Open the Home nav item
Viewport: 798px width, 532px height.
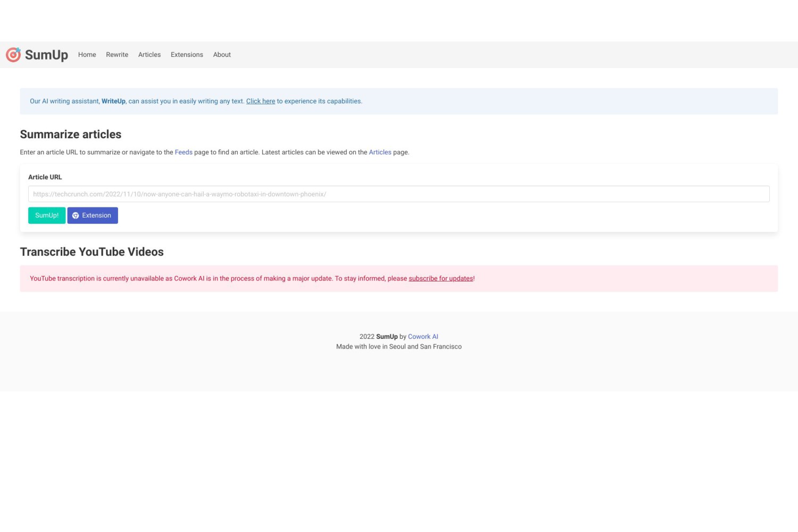click(87, 55)
